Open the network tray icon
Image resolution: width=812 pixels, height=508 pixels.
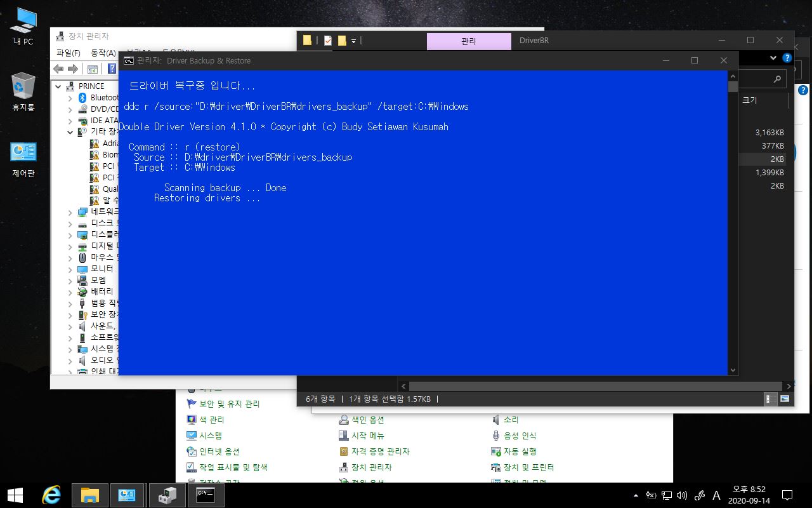click(x=667, y=495)
